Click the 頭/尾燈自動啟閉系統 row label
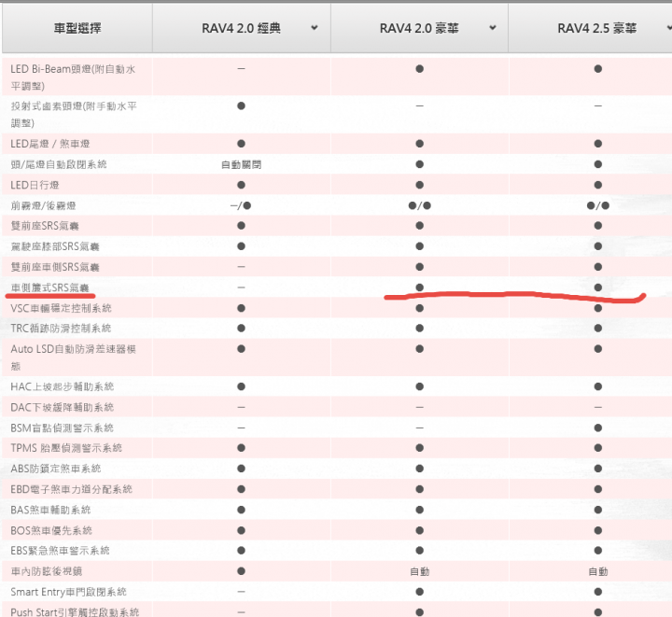This screenshot has width=672, height=617. click(x=59, y=164)
